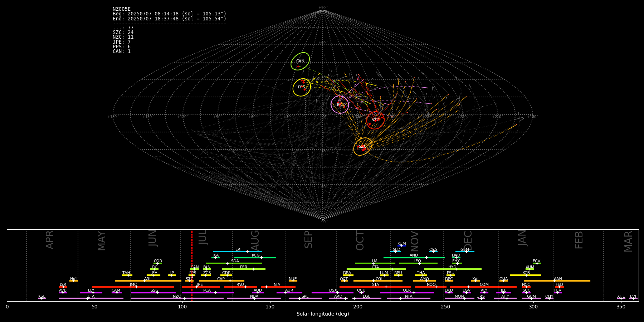Image resolution: width=644 pixels, height=322 pixels.
Task: Select the red NZC radiant circle on map
Action: (x=375, y=120)
